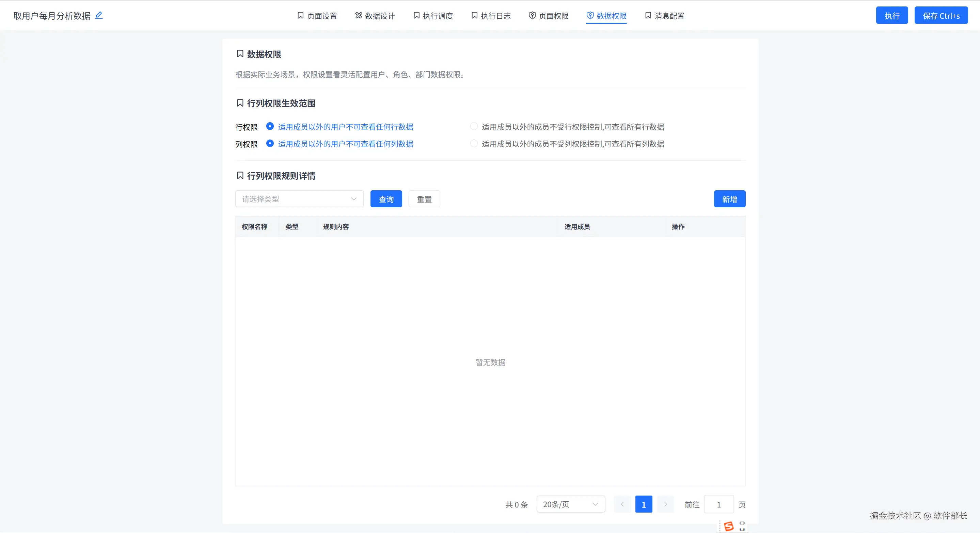The height and width of the screenshot is (533, 980).
Task: Focus the 前往 page number input
Action: pyautogui.click(x=718, y=504)
